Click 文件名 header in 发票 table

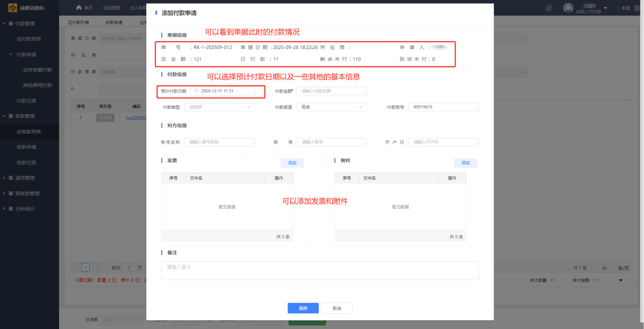pos(196,178)
